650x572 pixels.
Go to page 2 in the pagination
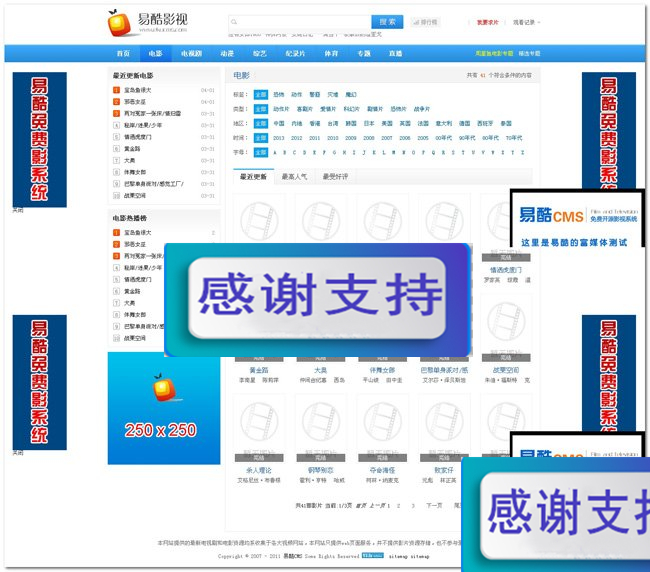pos(398,506)
